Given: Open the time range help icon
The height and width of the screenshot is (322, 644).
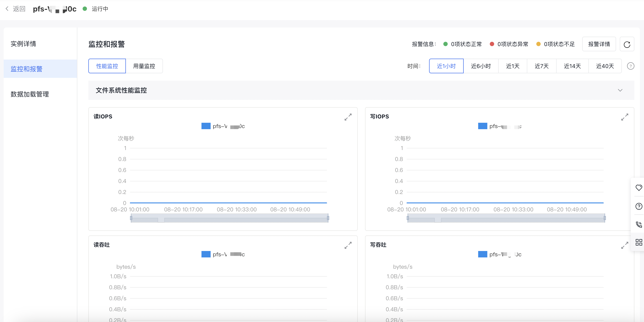Looking at the screenshot, I should point(630,66).
